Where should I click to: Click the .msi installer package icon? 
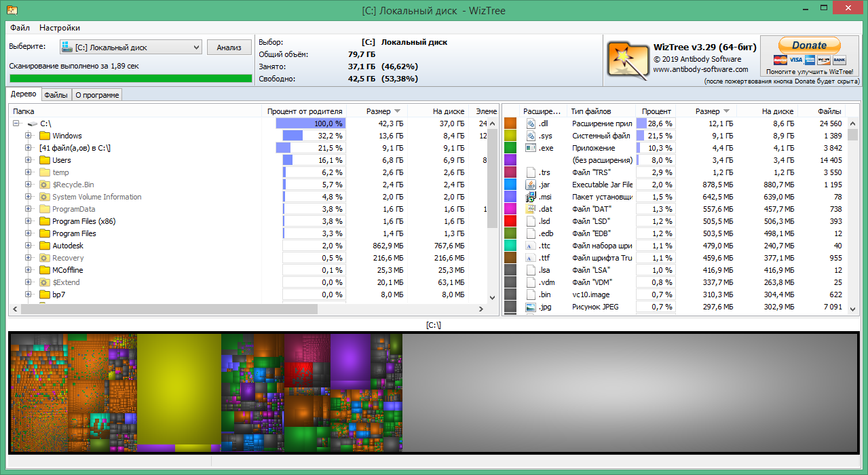pyautogui.click(x=531, y=197)
